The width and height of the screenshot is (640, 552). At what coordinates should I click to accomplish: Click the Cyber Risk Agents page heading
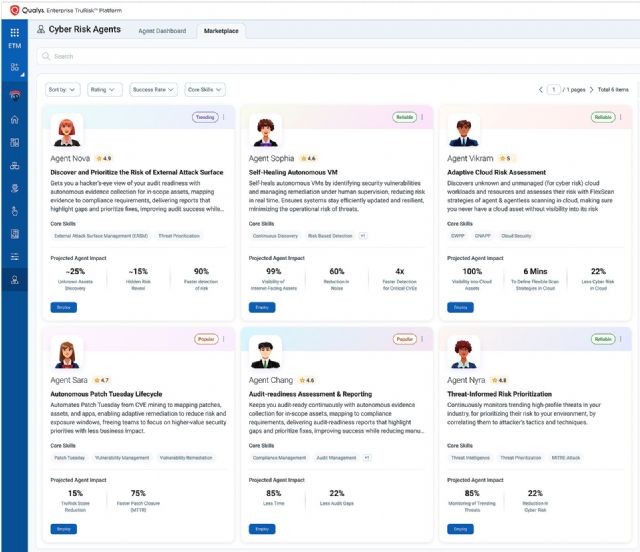click(x=84, y=29)
